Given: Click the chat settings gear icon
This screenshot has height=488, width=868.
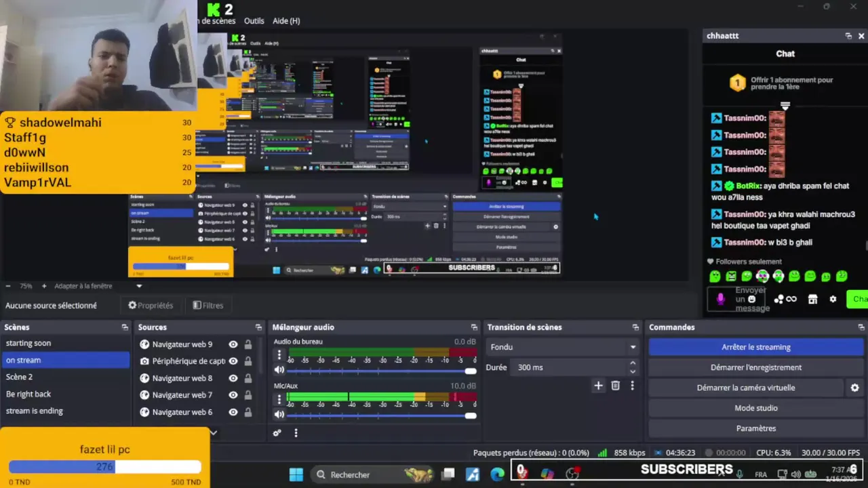Looking at the screenshot, I should (833, 299).
